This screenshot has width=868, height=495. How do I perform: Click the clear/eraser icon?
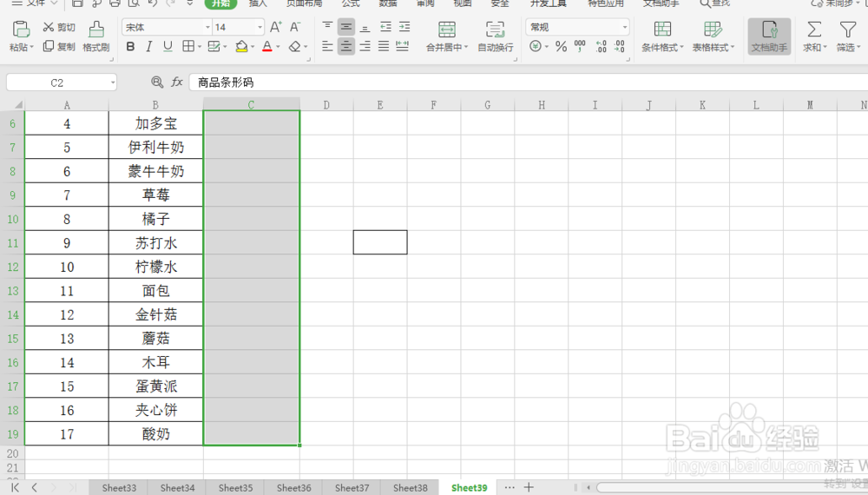tap(295, 47)
